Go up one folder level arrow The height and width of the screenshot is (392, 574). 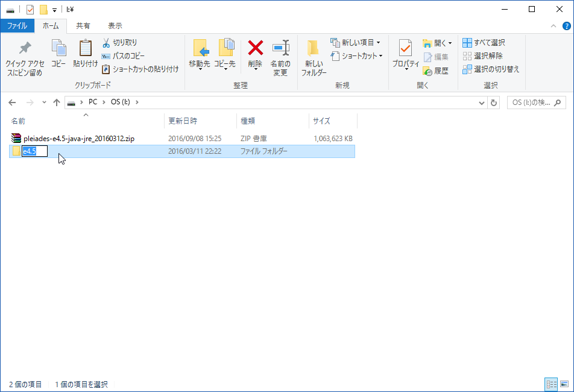pyautogui.click(x=57, y=103)
